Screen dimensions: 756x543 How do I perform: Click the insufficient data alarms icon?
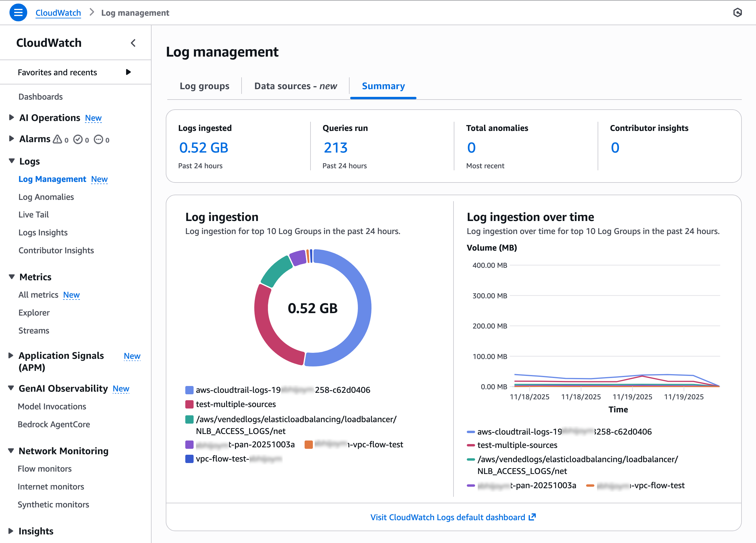click(x=99, y=140)
